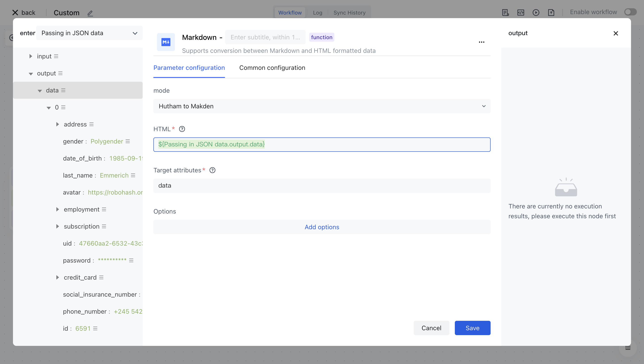644x364 pixels.
Task: Click the notes document icon in toolbar
Action: tap(505, 13)
